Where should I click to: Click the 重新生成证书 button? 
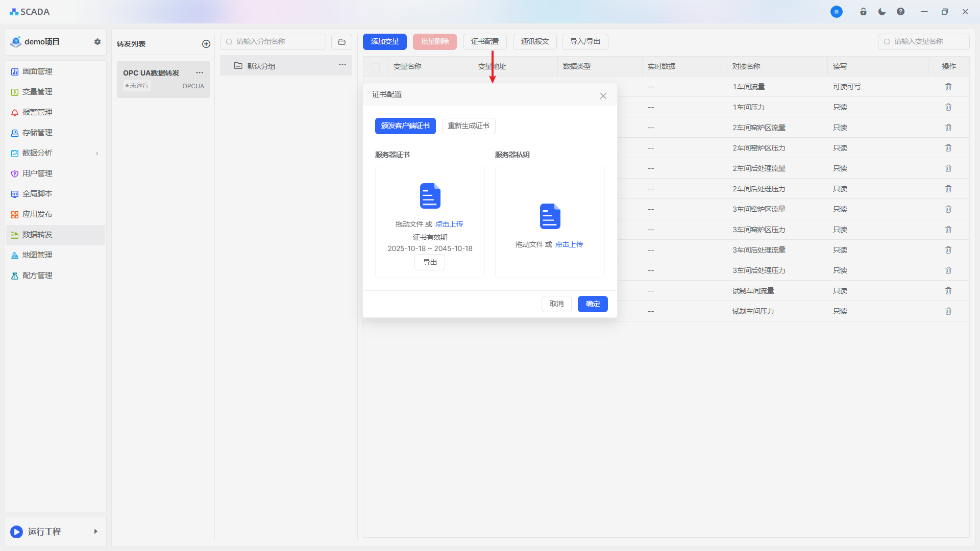468,126
